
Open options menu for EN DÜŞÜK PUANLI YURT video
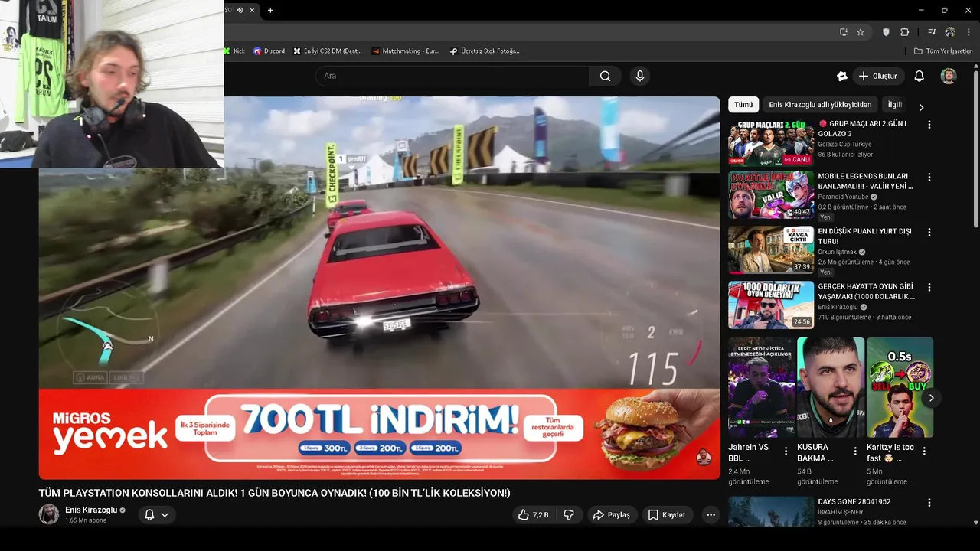(x=929, y=232)
